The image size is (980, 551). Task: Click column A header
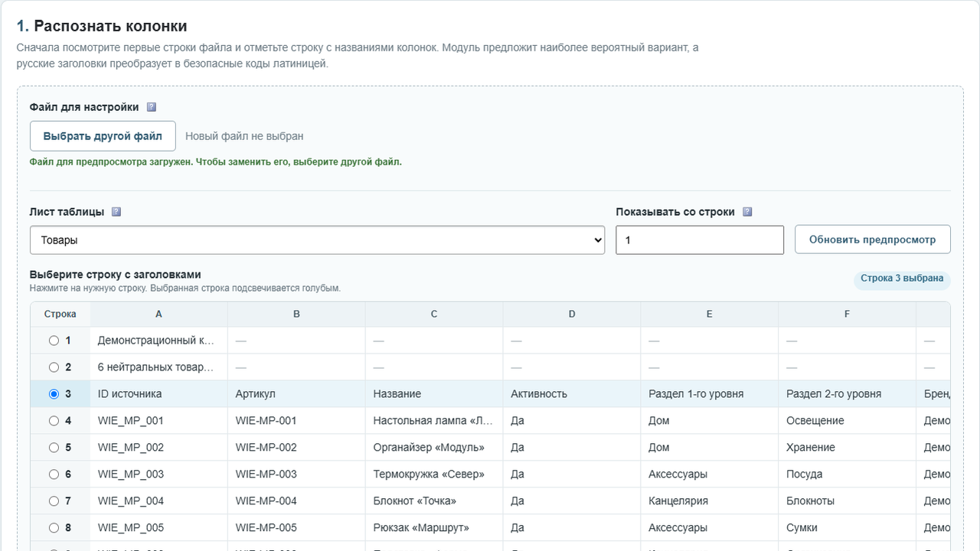[158, 314]
